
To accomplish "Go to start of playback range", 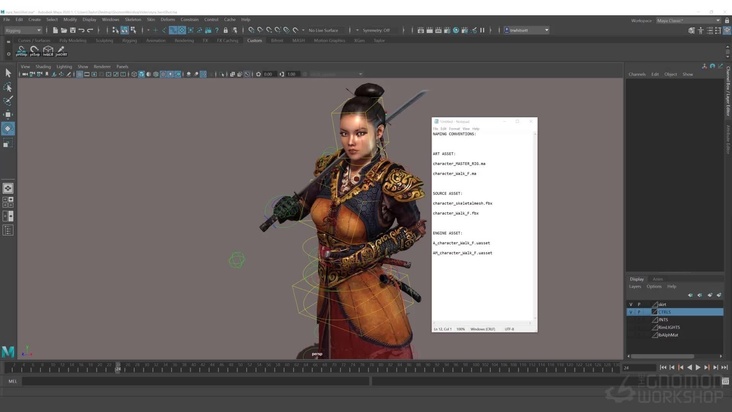I will click(x=663, y=368).
